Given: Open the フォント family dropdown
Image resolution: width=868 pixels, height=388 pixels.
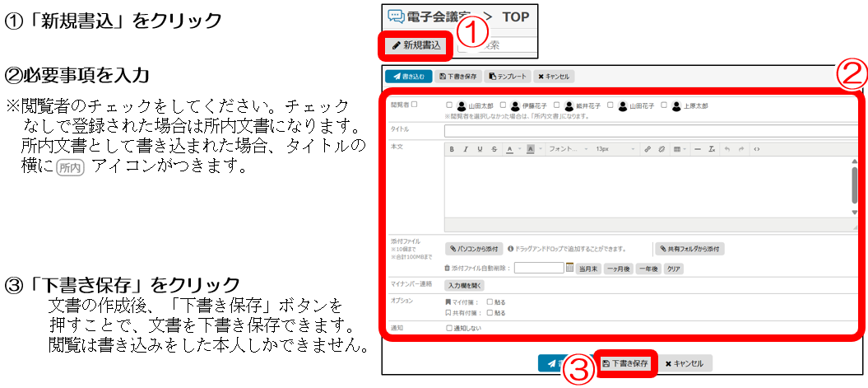Looking at the screenshot, I should coord(568,149).
